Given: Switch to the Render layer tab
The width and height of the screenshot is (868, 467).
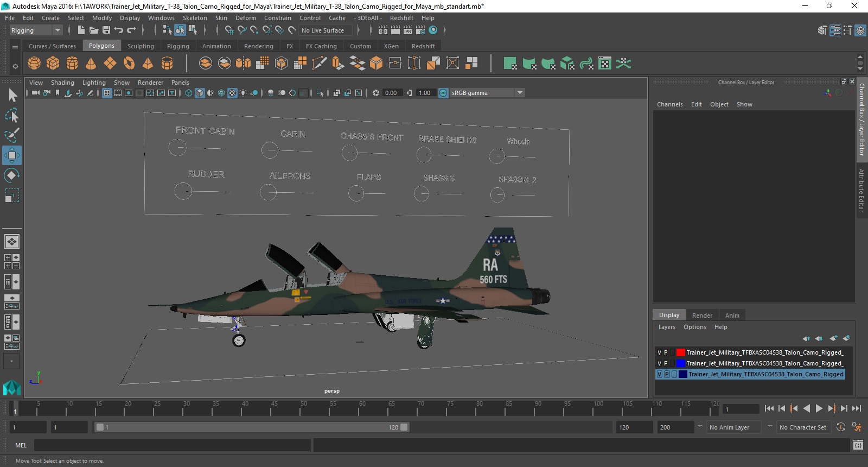Looking at the screenshot, I should (x=702, y=315).
